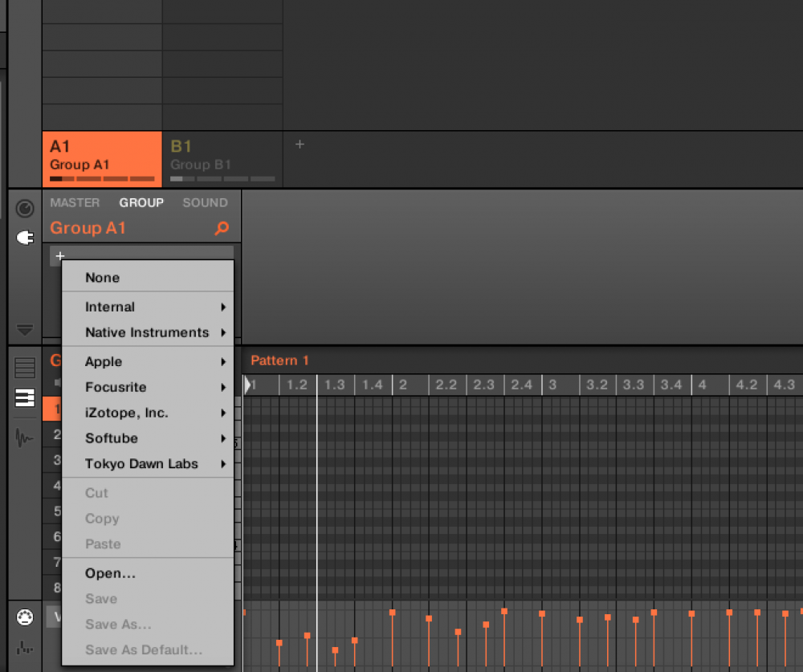Switch to the SOUND tab

pyautogui.click(x=205, y=202)
